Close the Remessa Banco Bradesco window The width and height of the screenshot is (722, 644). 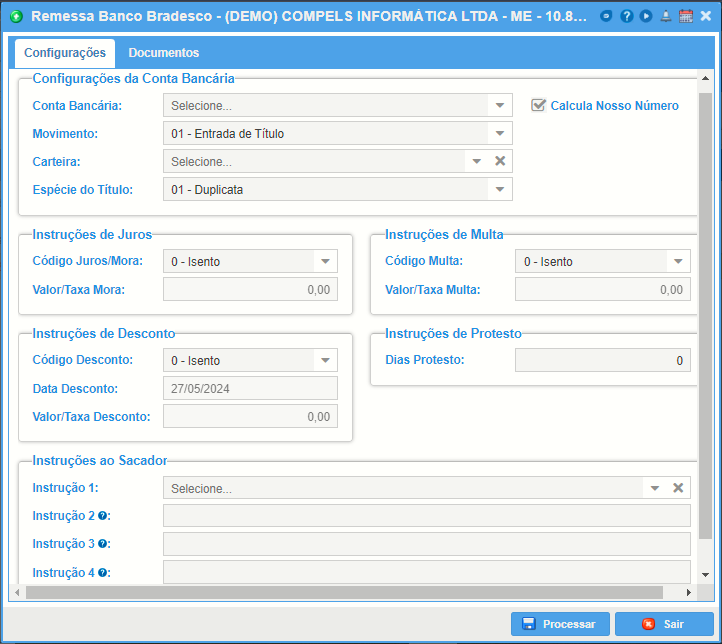pos(706,16)
